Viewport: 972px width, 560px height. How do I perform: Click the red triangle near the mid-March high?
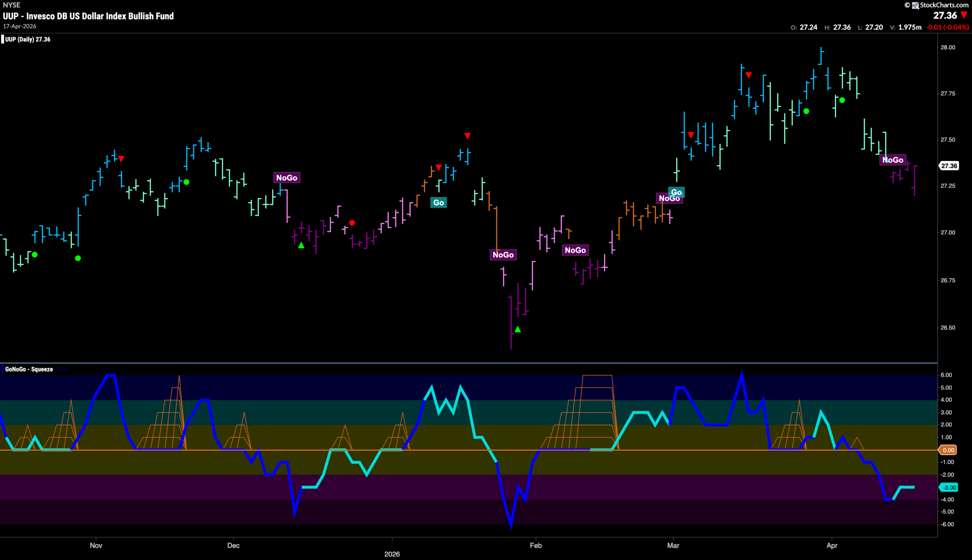749,76
